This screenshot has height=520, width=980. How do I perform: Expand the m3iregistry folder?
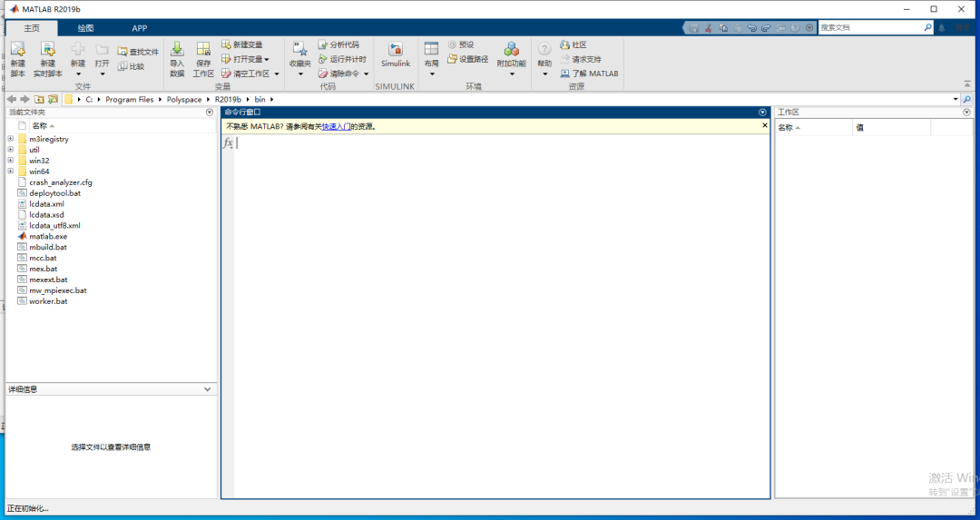pyautogui.click(x=11, y=139)
